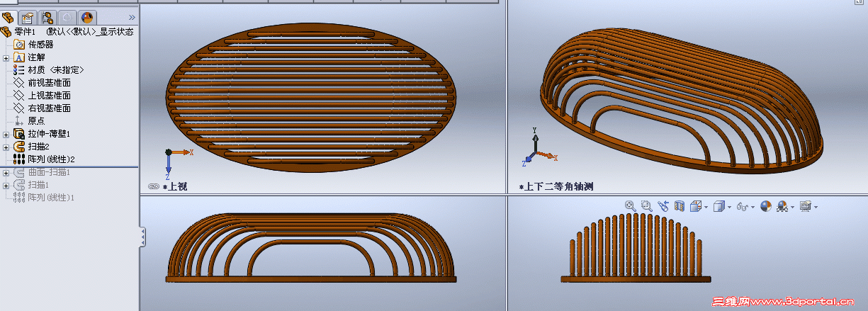Select suppressed 阵列(线性)1 pattern
The width and height of the screenshot is (868, 311).
[51, 198]
